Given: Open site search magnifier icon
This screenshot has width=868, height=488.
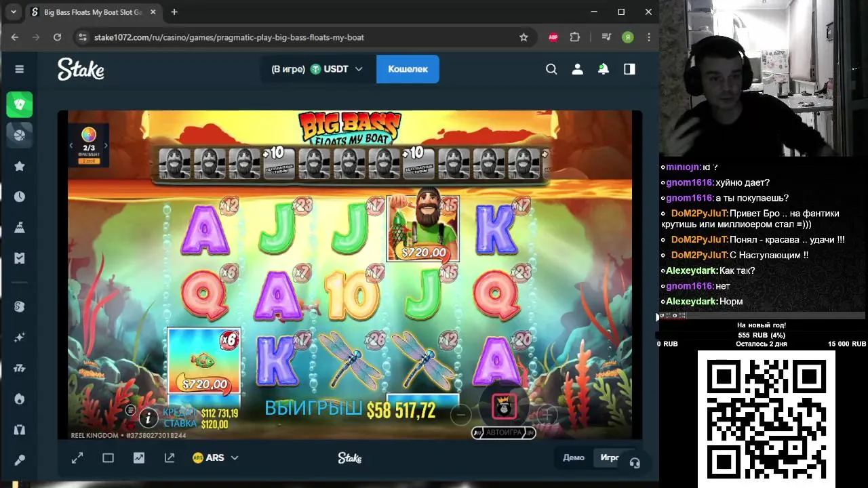Looking at the screenshot, I should click(551, 69).
